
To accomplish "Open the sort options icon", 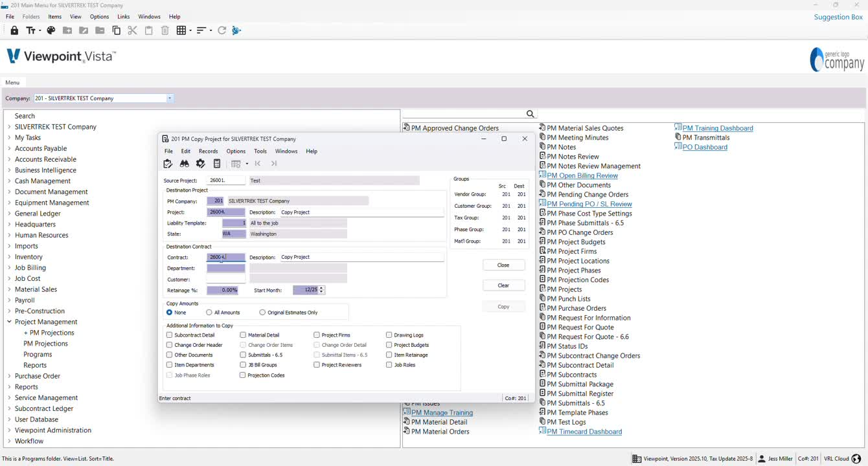I will pos(201,30).
